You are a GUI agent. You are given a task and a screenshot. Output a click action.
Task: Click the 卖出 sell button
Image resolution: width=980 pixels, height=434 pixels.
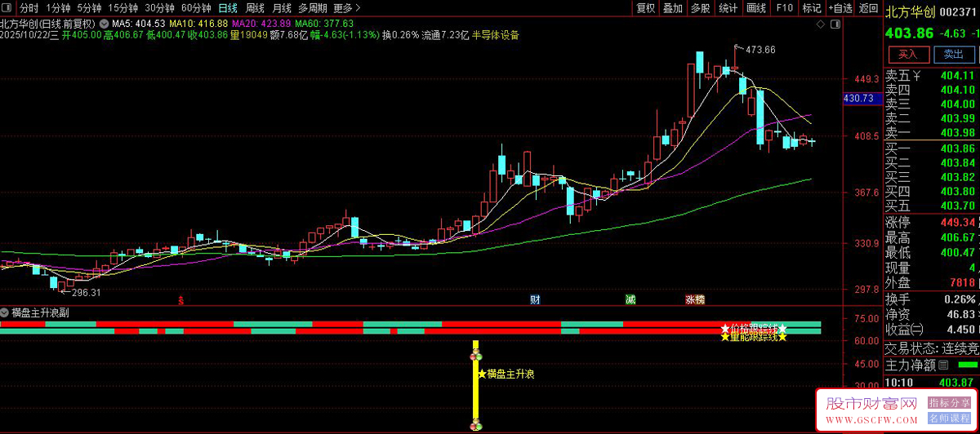coord(954,55)
